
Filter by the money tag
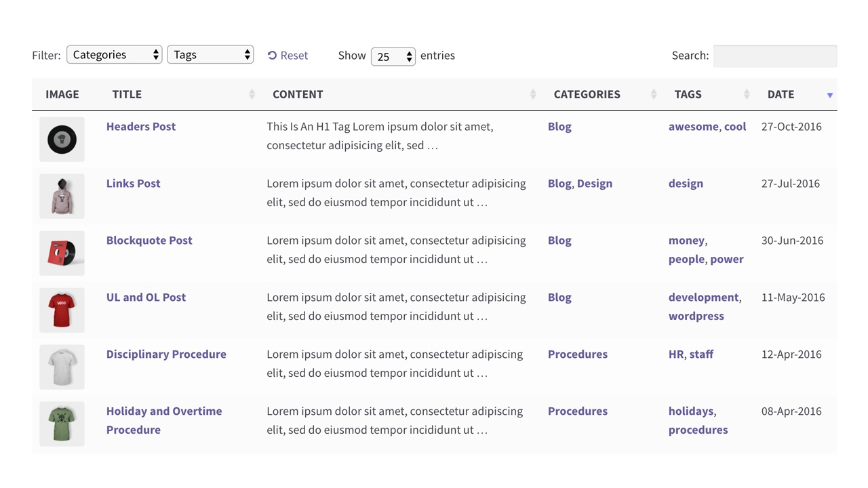coord(686,241)
